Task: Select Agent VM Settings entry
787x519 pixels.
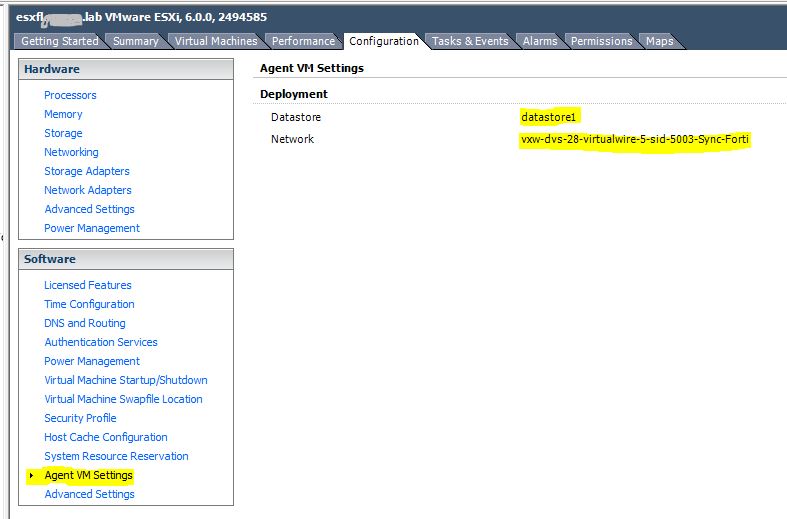Action: pos(88,475)
